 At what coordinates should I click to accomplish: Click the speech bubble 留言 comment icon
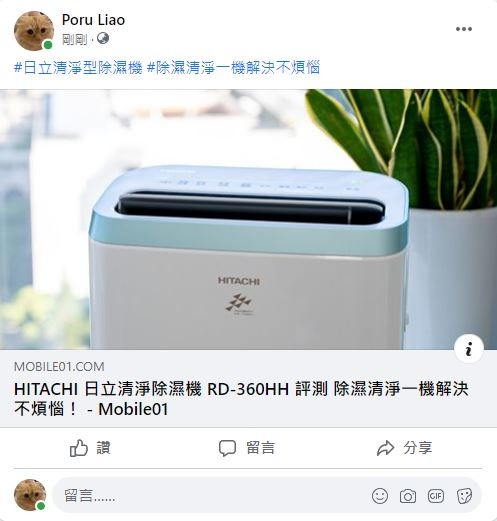coord(227,448)
